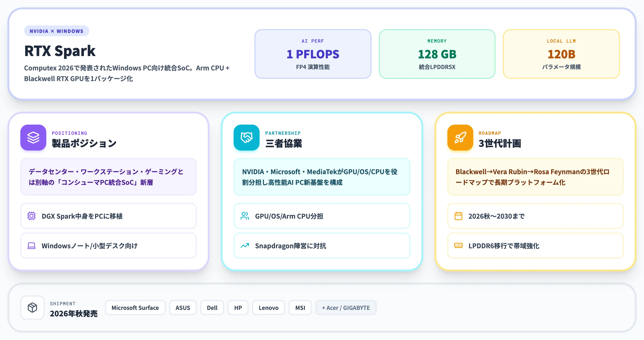Click the package box Shipment icon

tap(32, 307)
